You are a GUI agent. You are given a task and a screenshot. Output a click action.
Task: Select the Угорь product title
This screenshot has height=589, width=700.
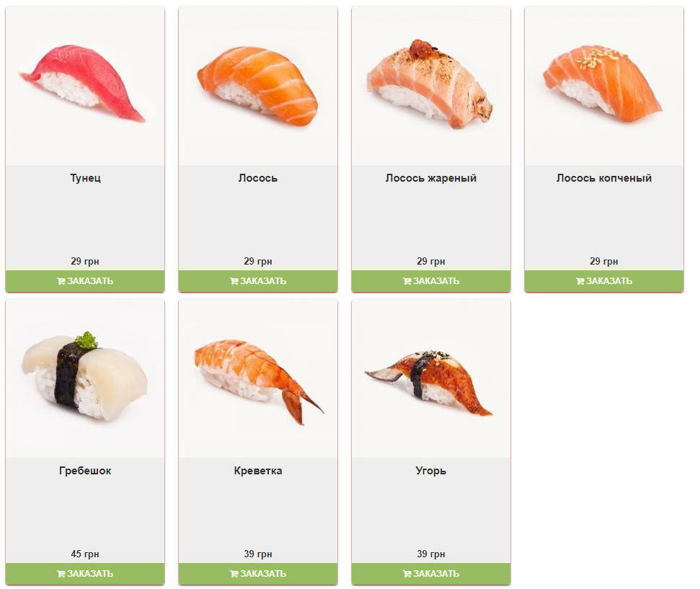click(x=431, y=471)
